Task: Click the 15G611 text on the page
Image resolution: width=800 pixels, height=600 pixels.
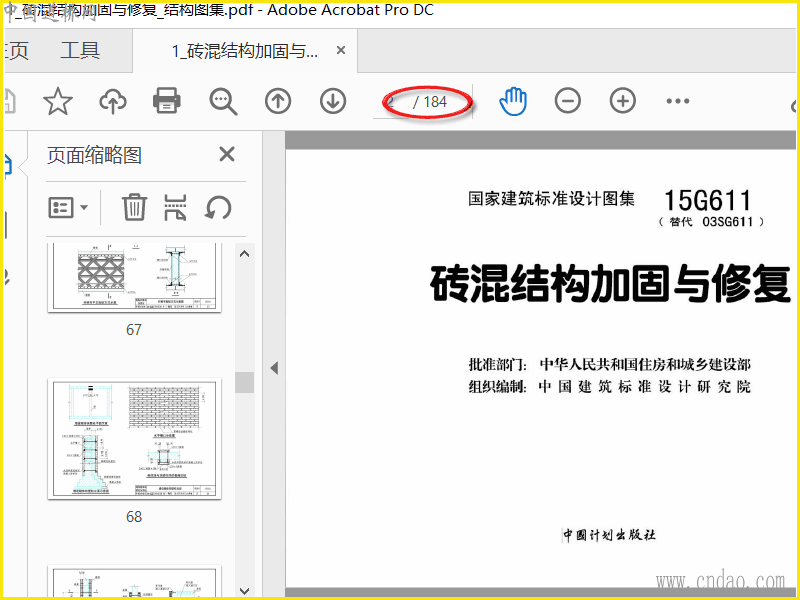Action: click(707, 200)
